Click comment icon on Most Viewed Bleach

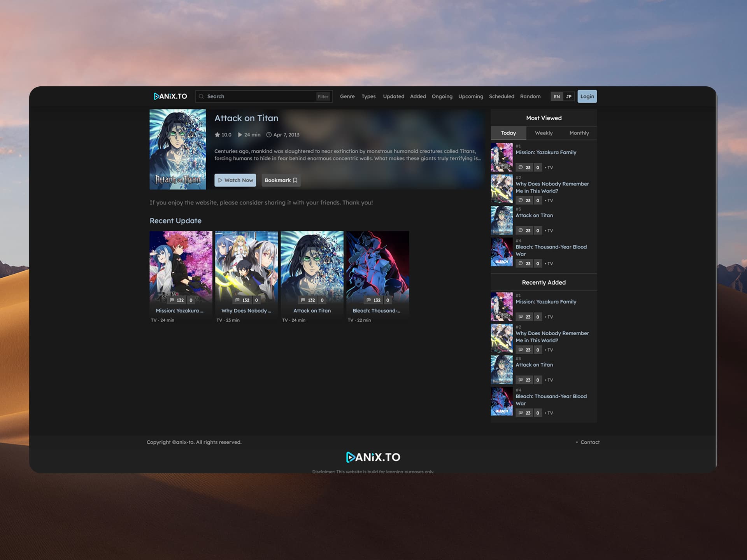(521, 263)
